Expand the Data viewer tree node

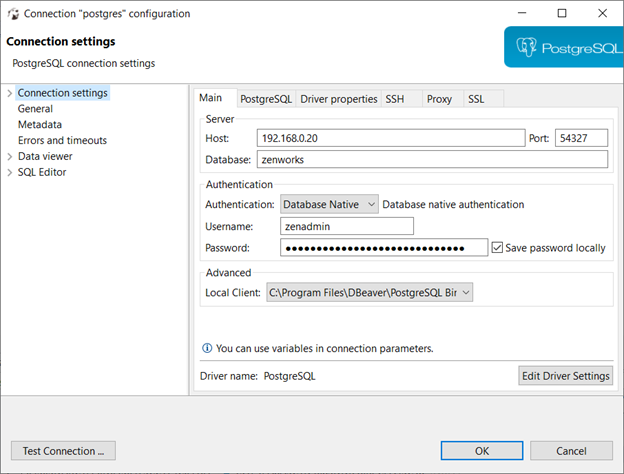[9, 157]
